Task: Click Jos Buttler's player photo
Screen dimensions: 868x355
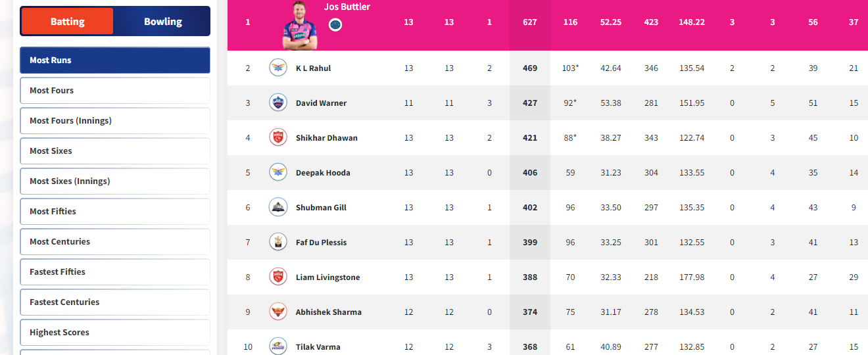Action: 299,26
